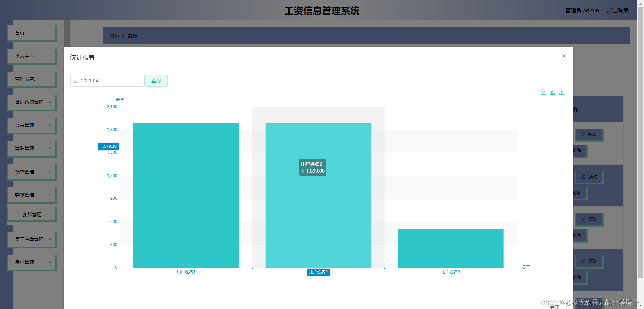The image size is (644, 309).
Task: Click 管理员 admin in the header
Action: click(x=582, y=11)
